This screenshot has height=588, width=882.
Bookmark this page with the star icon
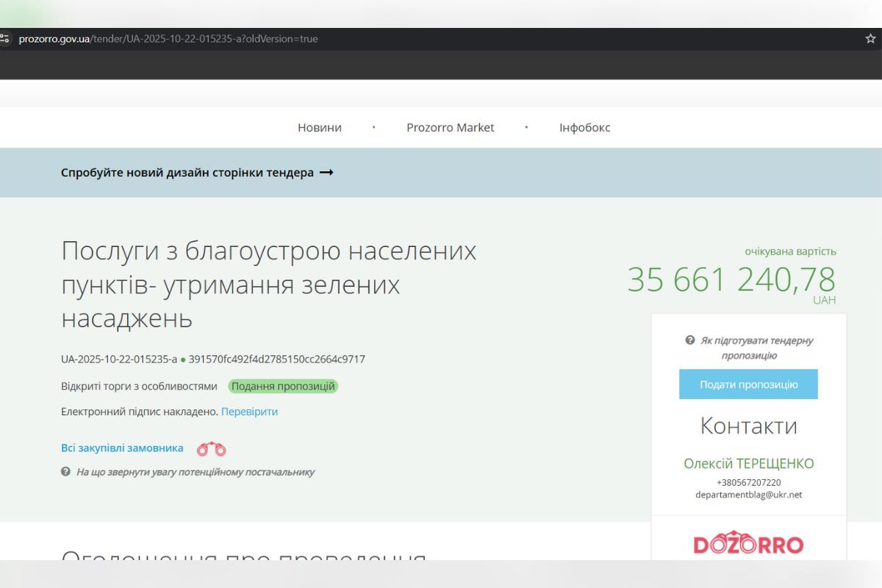870,39
